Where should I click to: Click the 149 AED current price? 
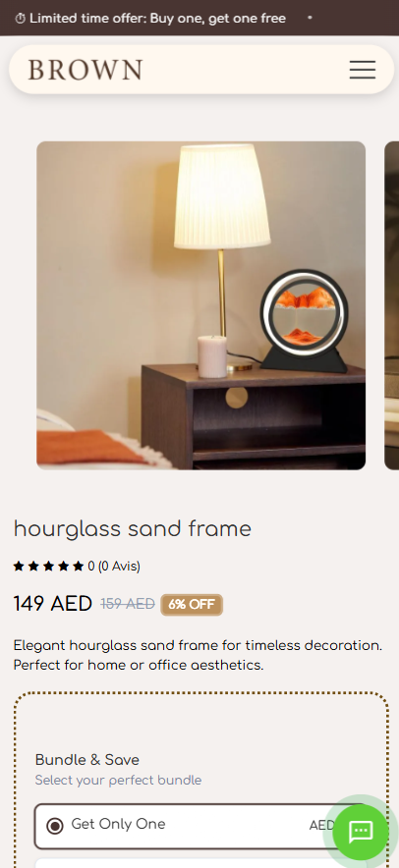point(53,604)
